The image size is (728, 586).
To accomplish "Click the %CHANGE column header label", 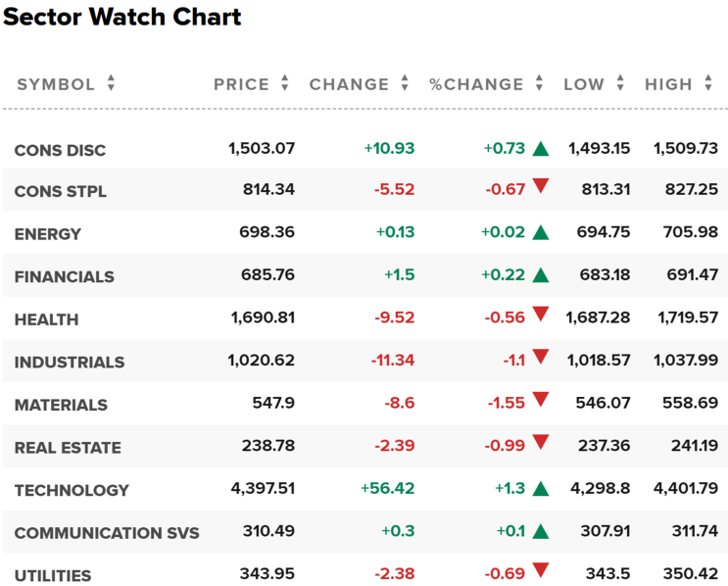I will pos(478,84).
